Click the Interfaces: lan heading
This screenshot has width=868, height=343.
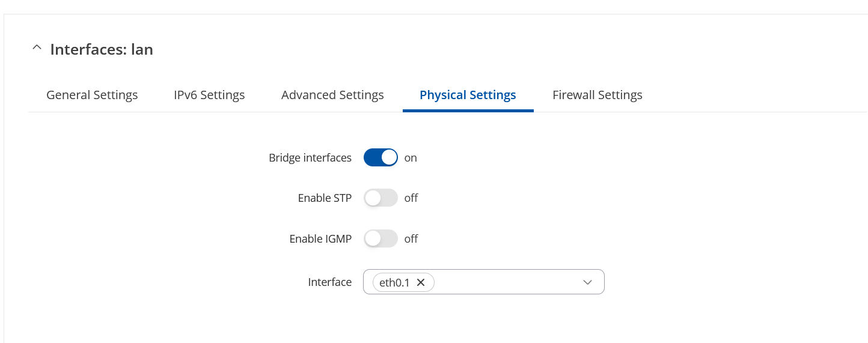coord(102,49)
